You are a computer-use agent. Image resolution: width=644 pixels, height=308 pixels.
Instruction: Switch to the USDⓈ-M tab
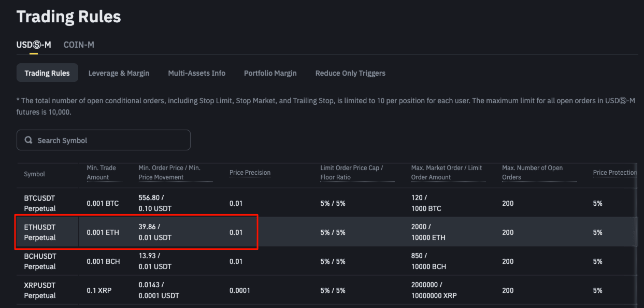pyautogui.click(x=34, y=45)
